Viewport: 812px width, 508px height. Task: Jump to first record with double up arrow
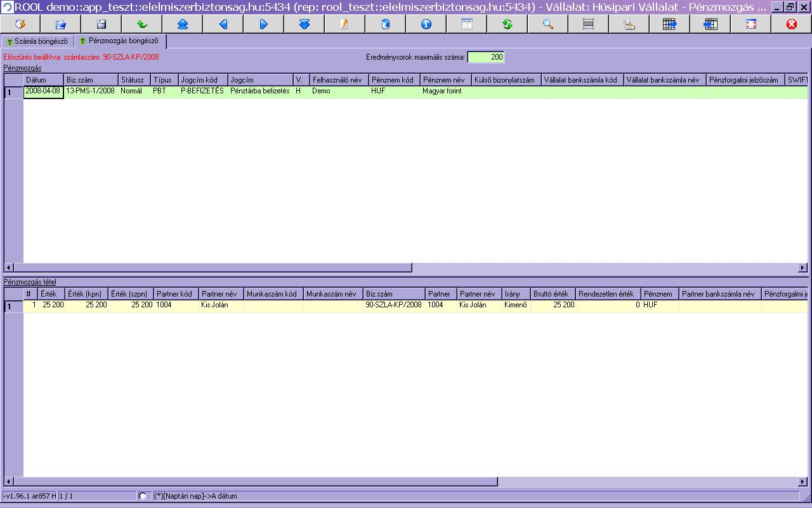182,24
